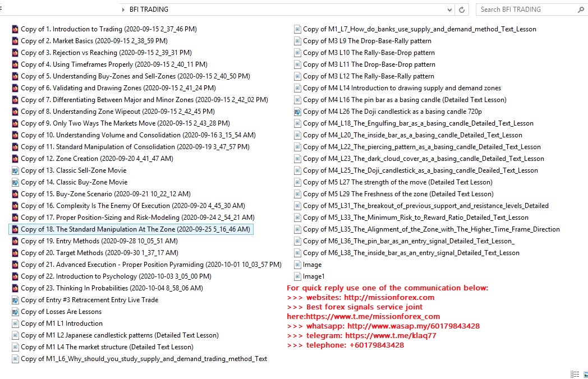Viewport: 588px width, 379px height.
Task: Click the icon next to 'Copy of 3. Rejection vs Reaching'
Action: pyautogui.click(x=15, y=53)
